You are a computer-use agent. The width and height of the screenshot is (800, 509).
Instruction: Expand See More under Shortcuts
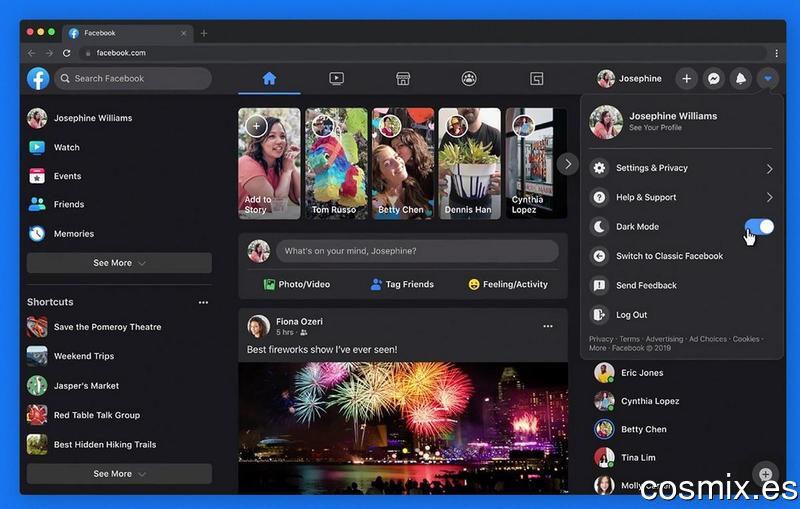point(119,474)
